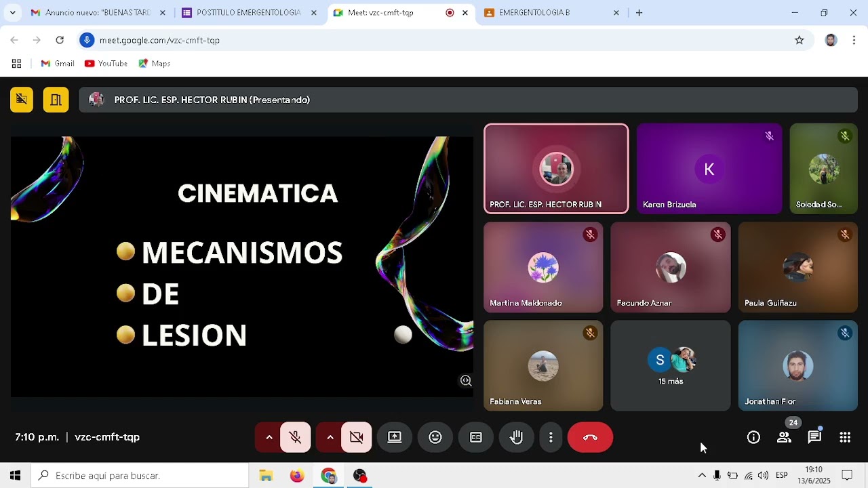868x488 pixels.
Task: Open emoji reactions button
Action: [x=435, y=437]
